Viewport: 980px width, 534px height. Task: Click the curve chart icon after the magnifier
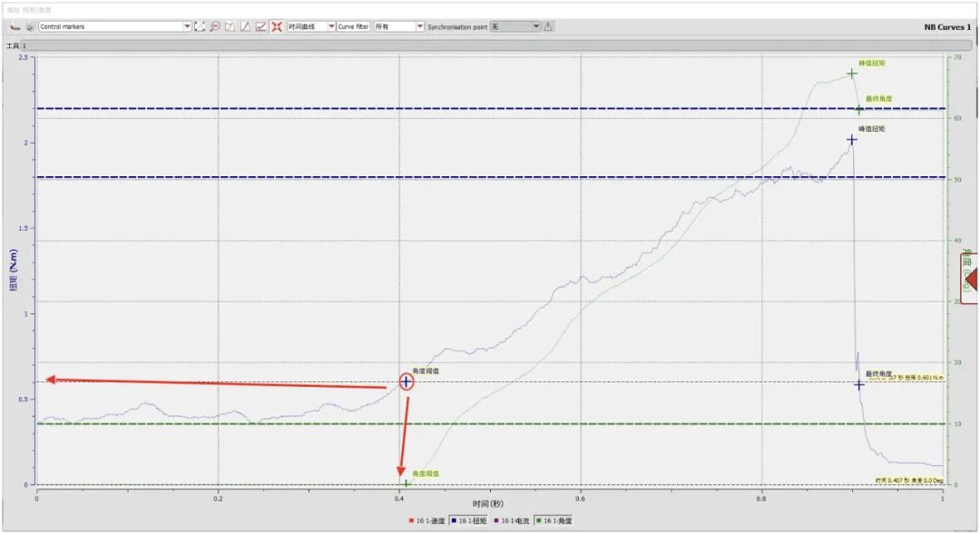click(x=230, y=26)
